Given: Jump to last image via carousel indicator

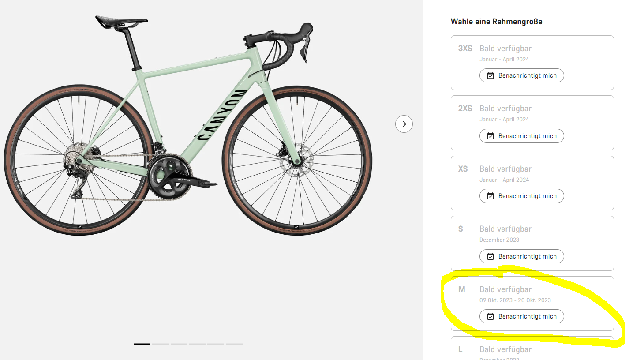Looking at the screenshot, I should pos(234,344).
